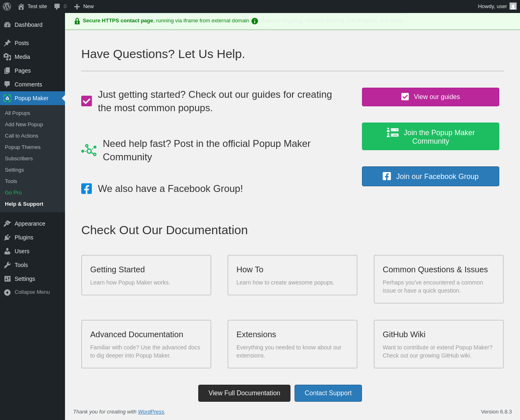
Task: Open the GitHub Wiki card
Action: 439,344
